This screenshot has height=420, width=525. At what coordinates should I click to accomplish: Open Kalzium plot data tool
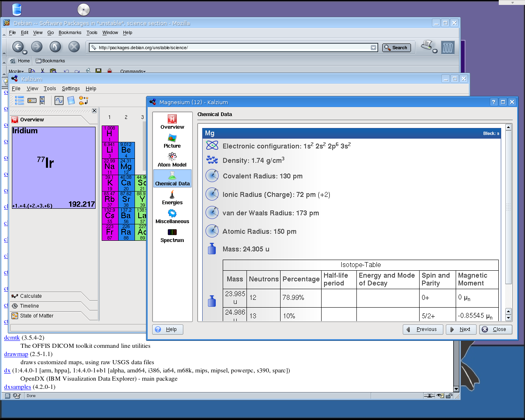point(59,100)
